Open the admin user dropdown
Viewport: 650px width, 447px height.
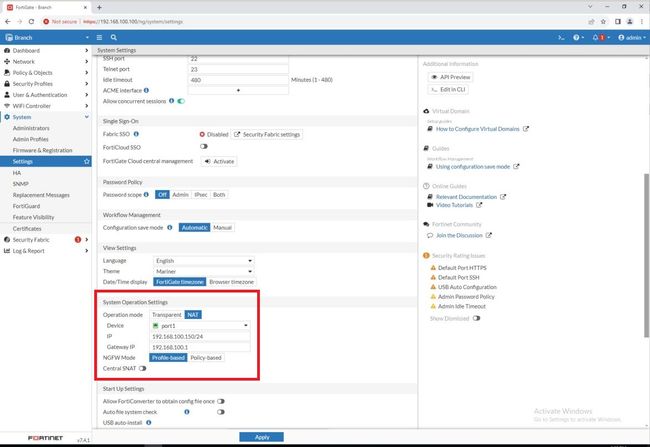pyautogui.click(x=632, y=38)
